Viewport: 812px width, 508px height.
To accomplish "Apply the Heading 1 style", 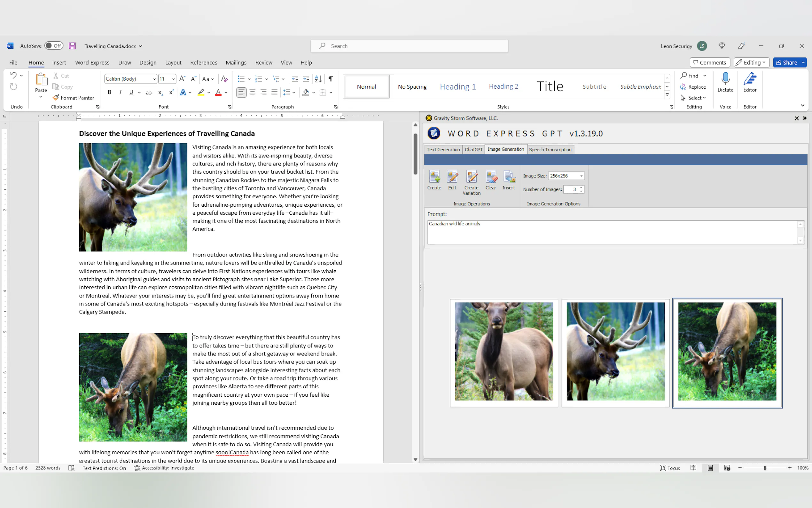I will coord(457,87).
